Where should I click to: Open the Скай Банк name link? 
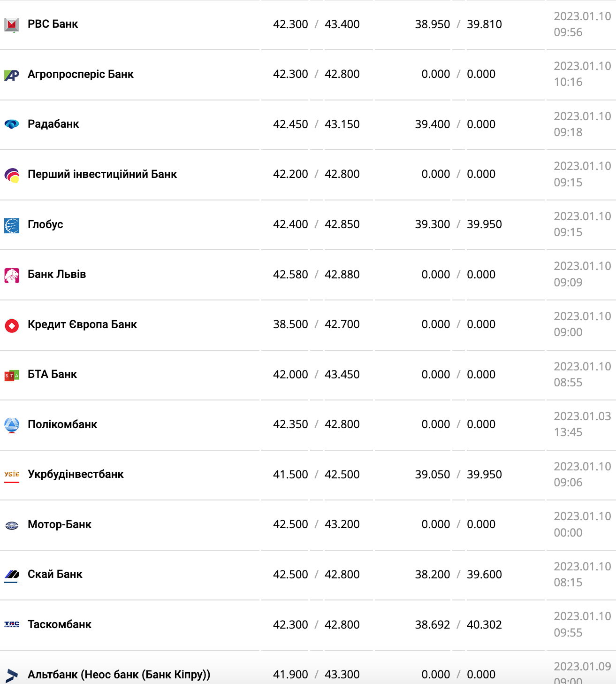55,574
